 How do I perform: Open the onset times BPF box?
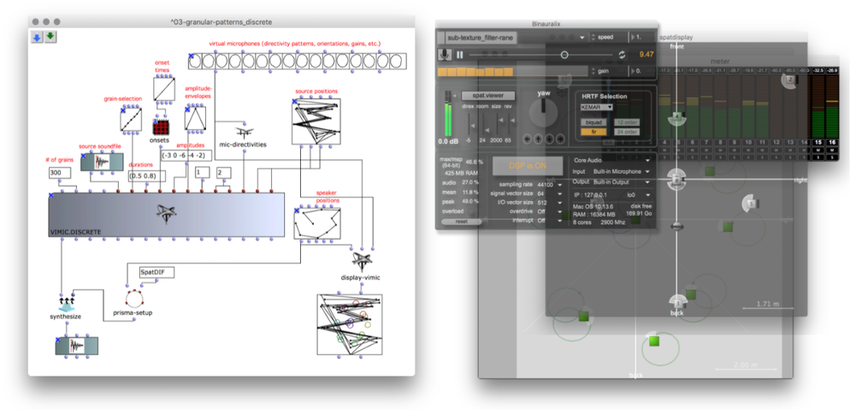[x=164, y=89]
